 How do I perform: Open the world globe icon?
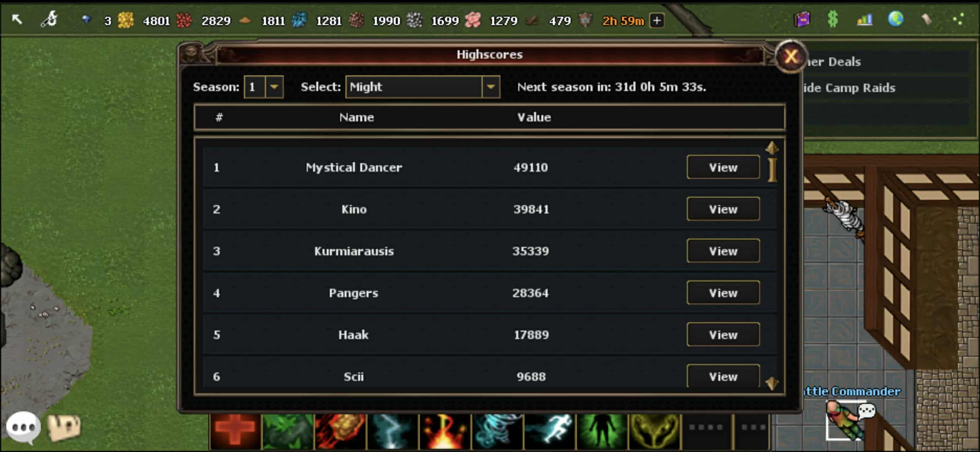(x=895, y=19)
